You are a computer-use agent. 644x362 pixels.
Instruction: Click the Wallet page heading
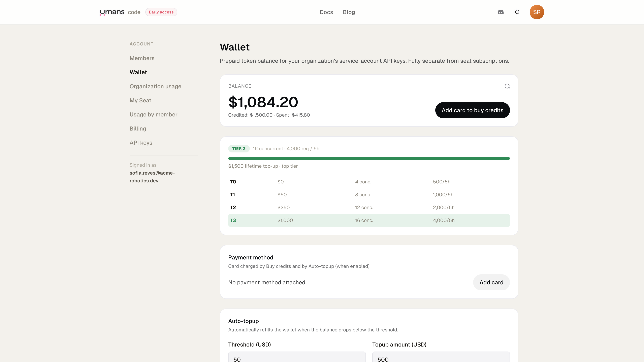click(x=235, y=47)
